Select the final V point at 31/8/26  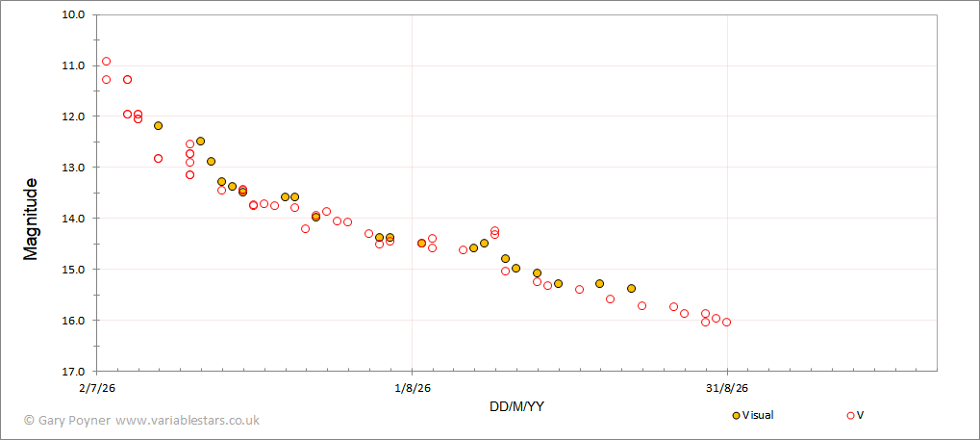tap(726, 323)
